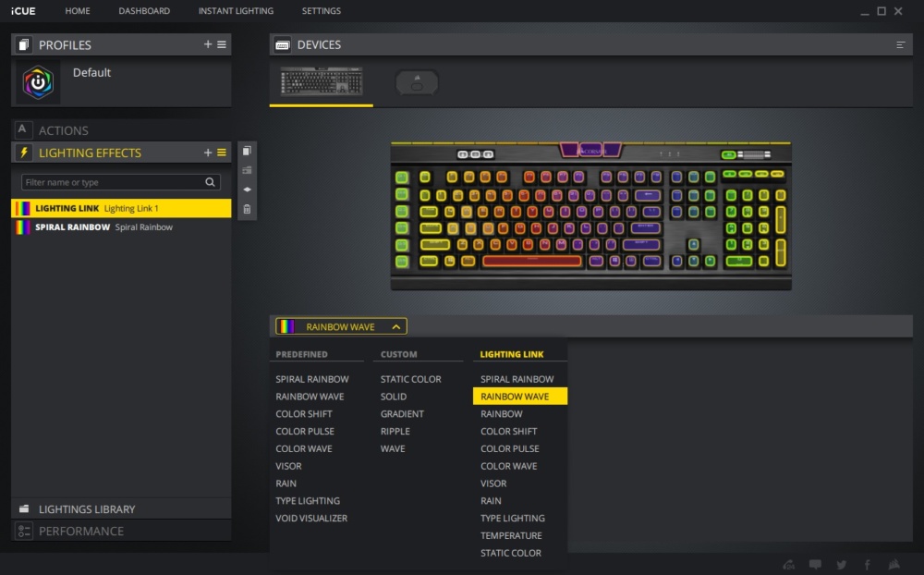Click the Performance panel icon
The height and width of the screenshot is (575, 924).
tap(24, 531)
